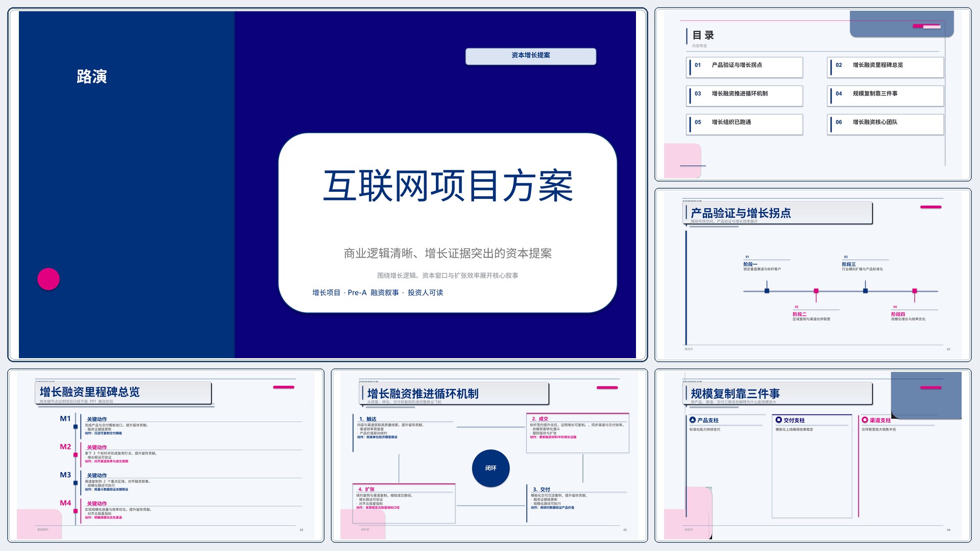Screen dimensions: 980x551
Task: Click the 2. 成交 step box
Action: point(577,433)
